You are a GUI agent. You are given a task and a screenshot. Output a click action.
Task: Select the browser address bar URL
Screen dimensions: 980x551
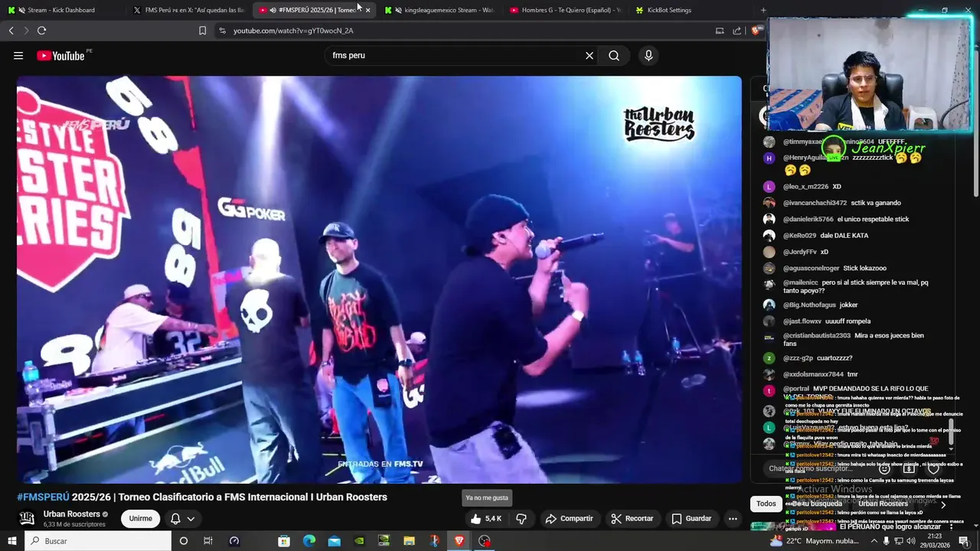click(x=293, y=31)
